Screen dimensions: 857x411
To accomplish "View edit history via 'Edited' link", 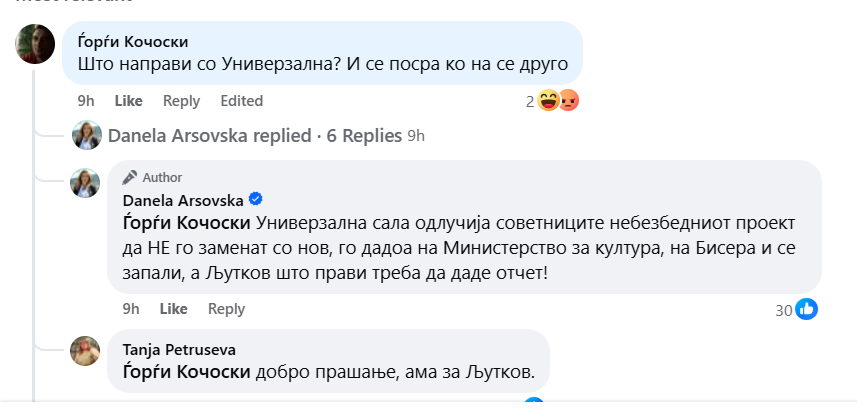I will [x=242, y=101].
